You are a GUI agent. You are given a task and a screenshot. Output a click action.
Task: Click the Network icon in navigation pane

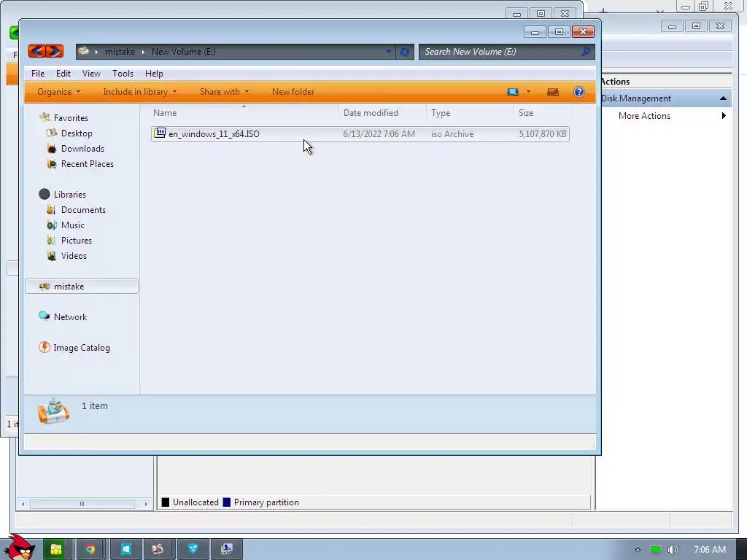point(44,316)
